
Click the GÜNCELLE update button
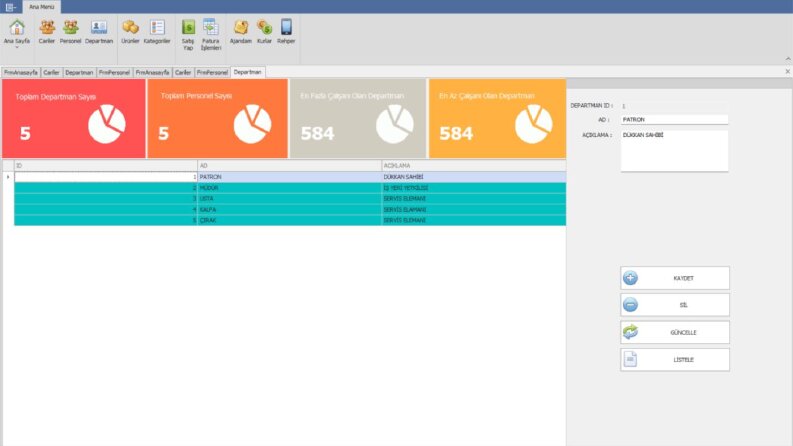coord(675,332)
